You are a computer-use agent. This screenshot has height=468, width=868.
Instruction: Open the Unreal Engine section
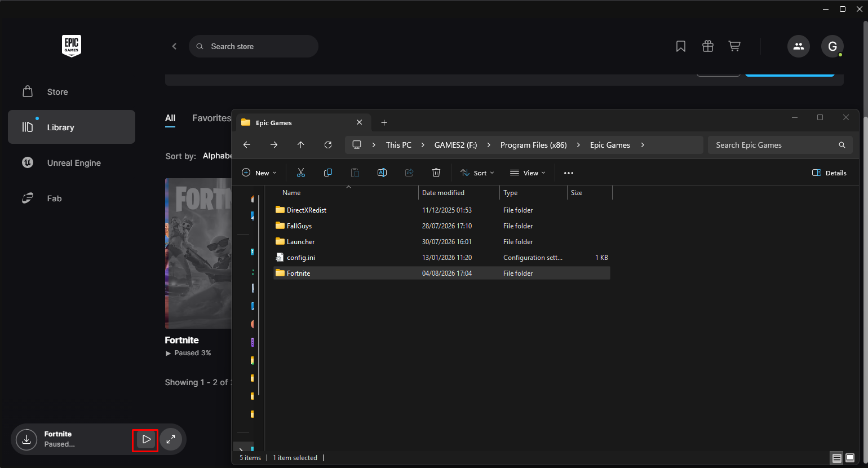72,163
